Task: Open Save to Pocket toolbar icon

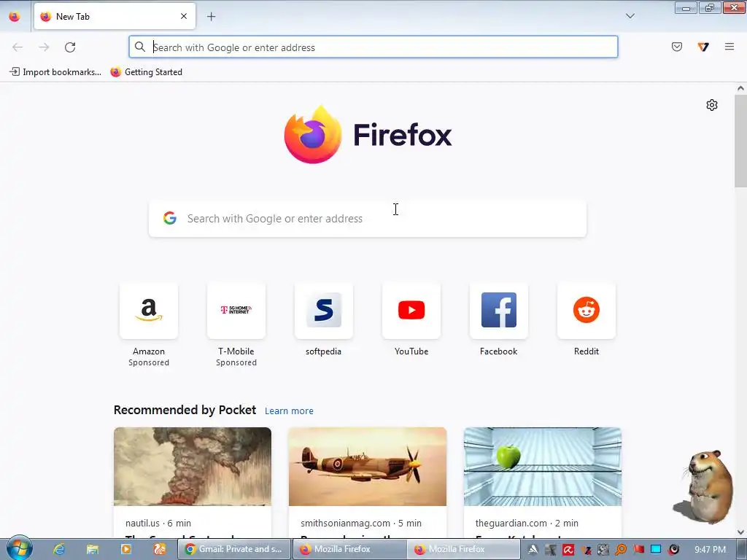Action: [676, 47]
